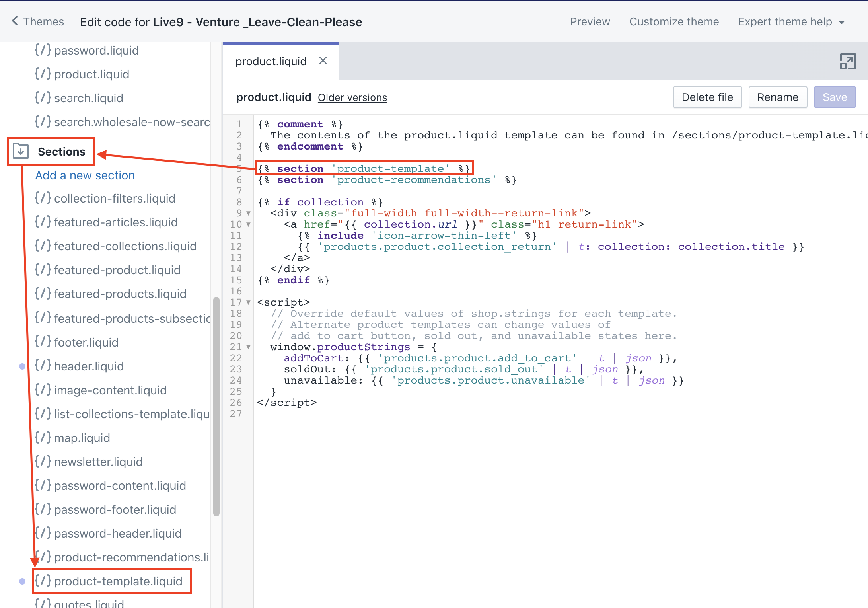The image size is (868, 608).
Task: Open password-content.liquid section
Action: click(120, 485)
